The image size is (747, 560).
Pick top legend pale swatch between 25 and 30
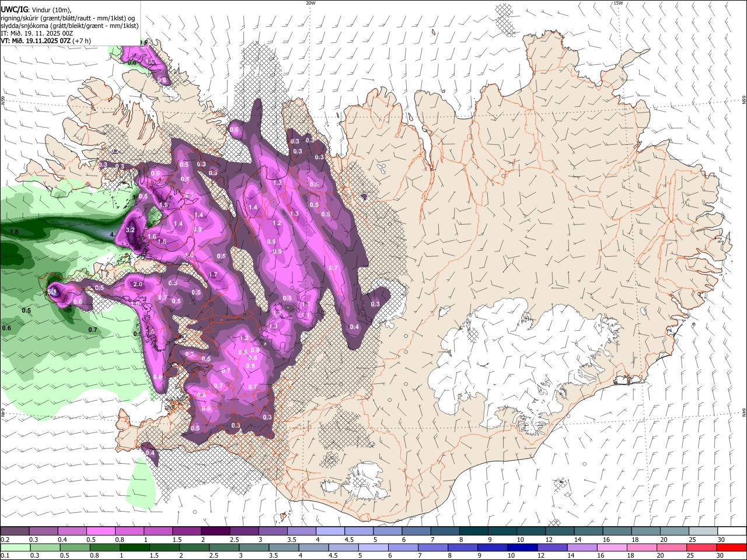[x=703, y=531]
